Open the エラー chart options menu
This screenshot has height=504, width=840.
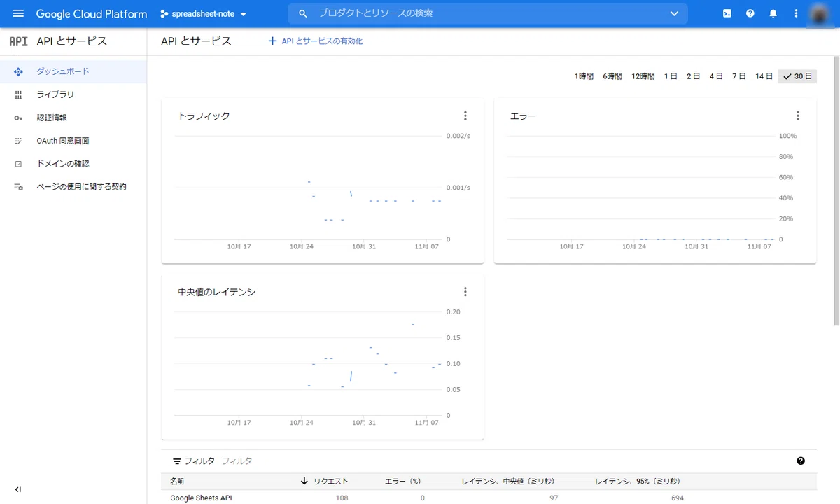pos(798,116)
